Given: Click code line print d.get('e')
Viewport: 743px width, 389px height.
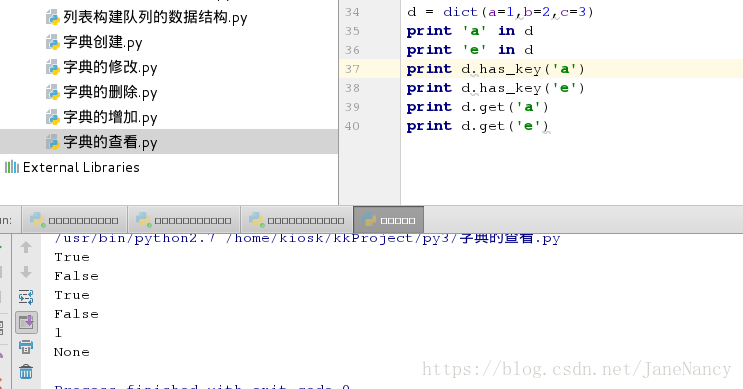Looking at the screenshot, I should pyautogui.click(x=478, y=126).
